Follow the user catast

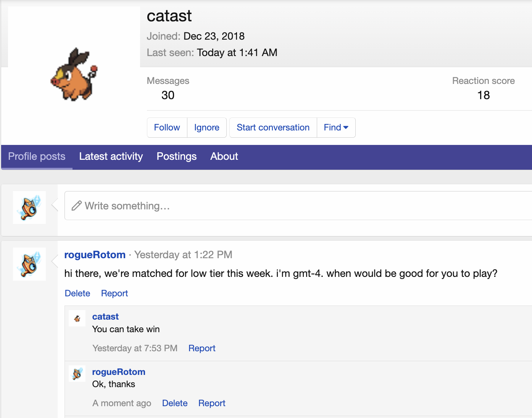click(x=167, y=127)
